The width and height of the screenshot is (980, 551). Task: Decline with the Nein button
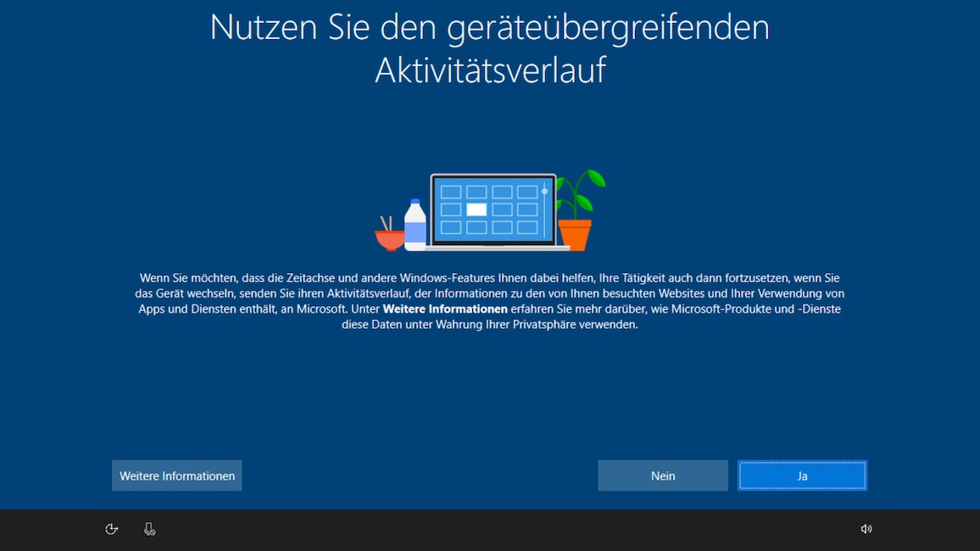[662, 476]
